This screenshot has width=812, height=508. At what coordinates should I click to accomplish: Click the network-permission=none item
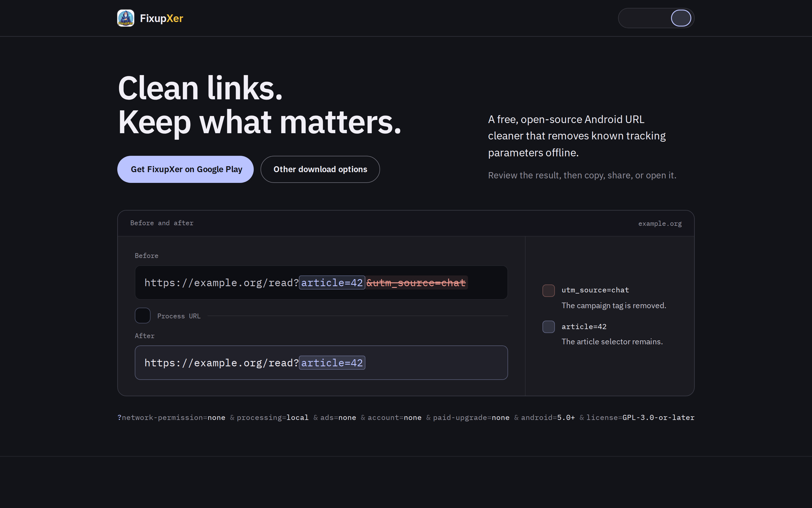[171, 417]
